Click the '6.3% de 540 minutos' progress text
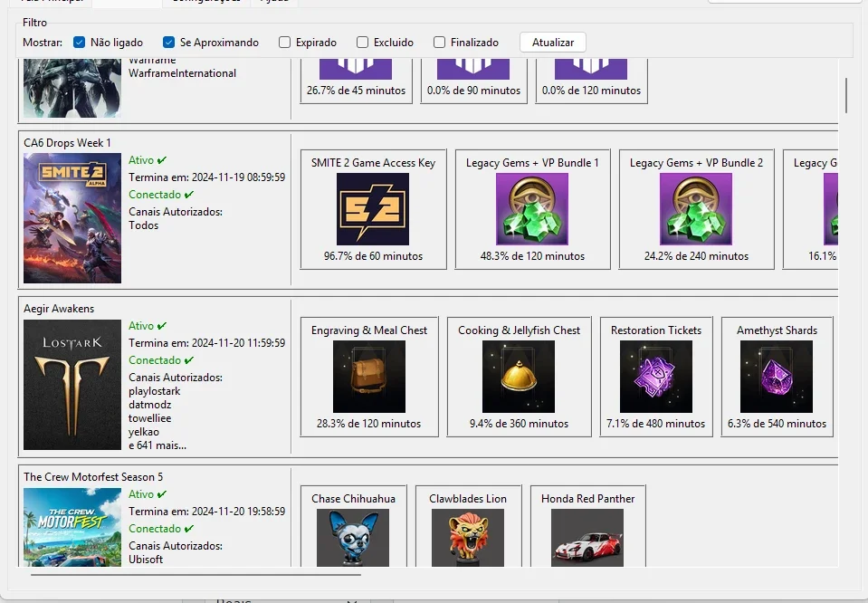 [x=777, y=424]
